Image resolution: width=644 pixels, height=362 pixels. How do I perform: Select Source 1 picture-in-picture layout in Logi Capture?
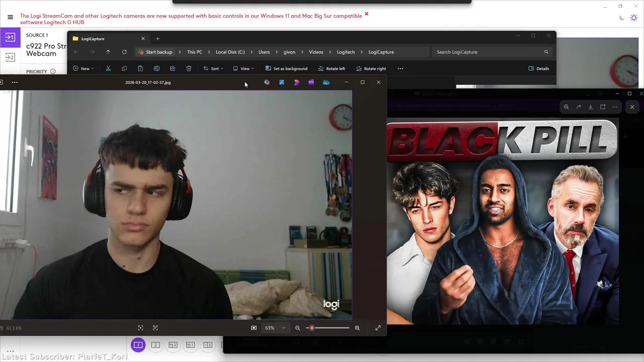pos(190,345)
